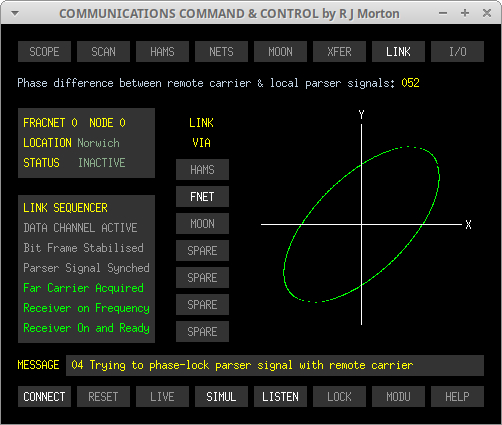Maximize the window with plus icon

pos(465,13)
